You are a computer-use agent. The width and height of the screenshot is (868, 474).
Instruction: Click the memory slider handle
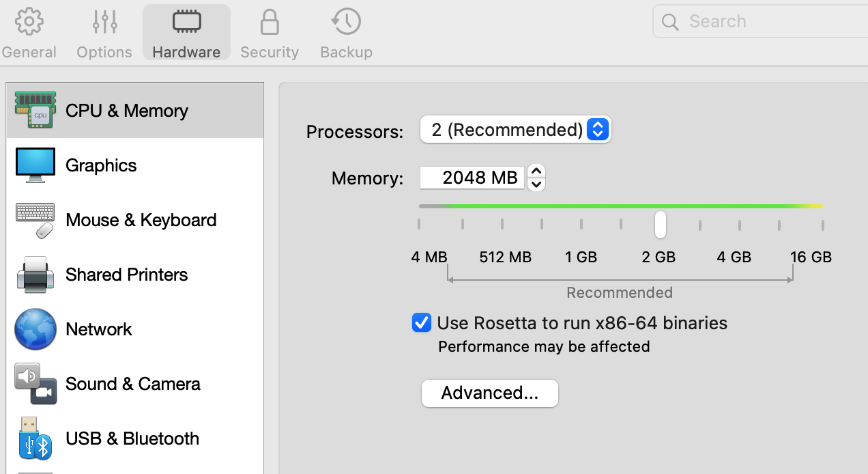(660, 224)
